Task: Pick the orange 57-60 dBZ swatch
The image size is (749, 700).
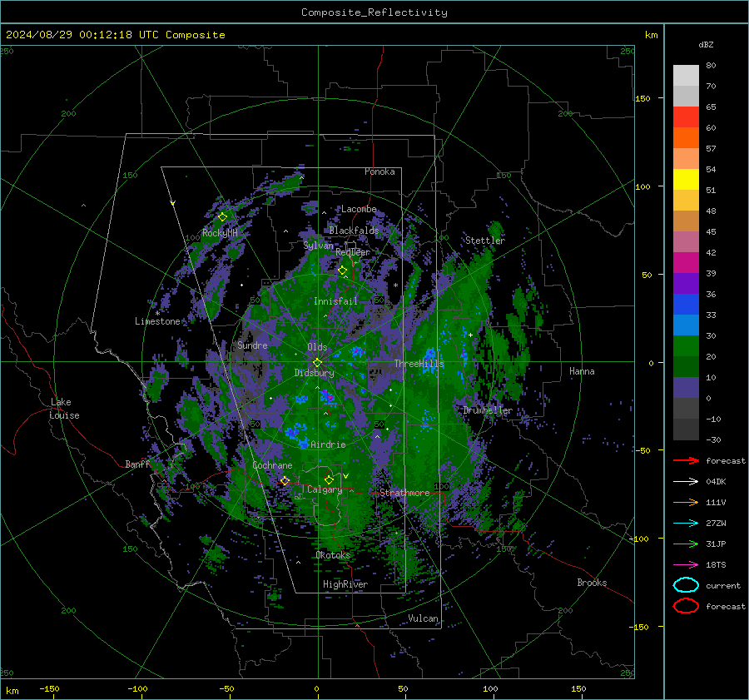Action: click(686, 138)
